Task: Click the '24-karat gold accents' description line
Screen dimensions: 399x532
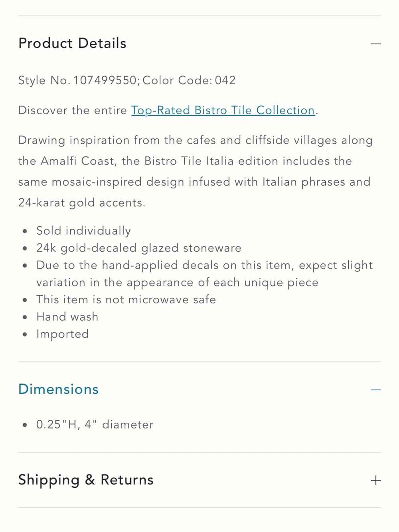Action: (x=82, y=203)
